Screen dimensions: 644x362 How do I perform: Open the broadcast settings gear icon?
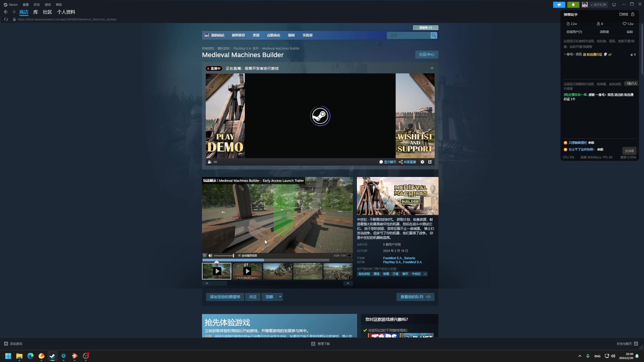coord(422,162)
